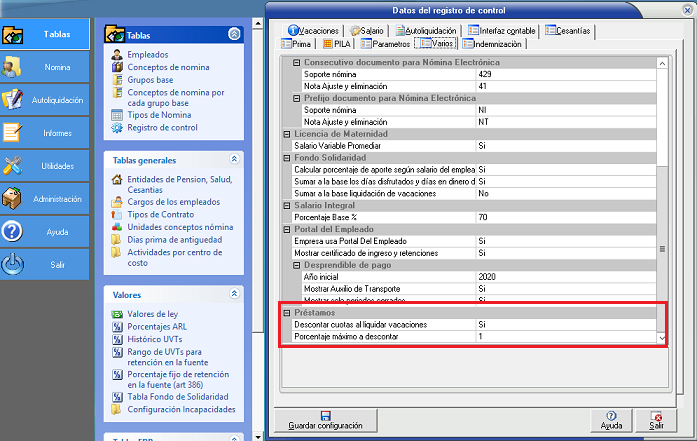Open the Administración sidebar icon
The width and height of the screenshot is (697, 441).
pos(14,199)
